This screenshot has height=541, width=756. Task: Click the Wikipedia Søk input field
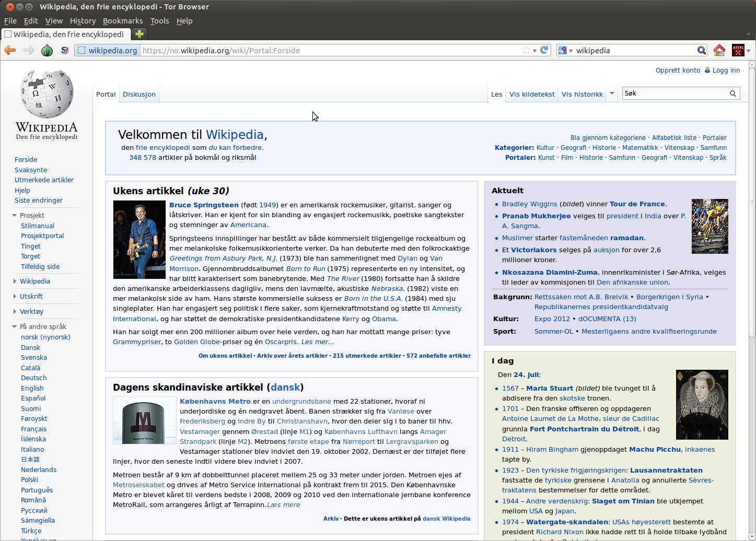click(x=674, y=93)
